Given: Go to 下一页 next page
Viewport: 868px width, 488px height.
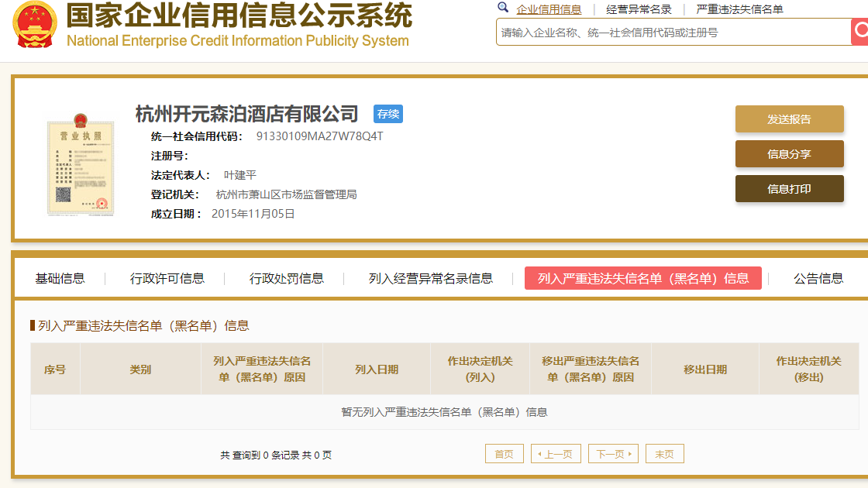Looking at the screenshot, I should (x=613, y=454).
